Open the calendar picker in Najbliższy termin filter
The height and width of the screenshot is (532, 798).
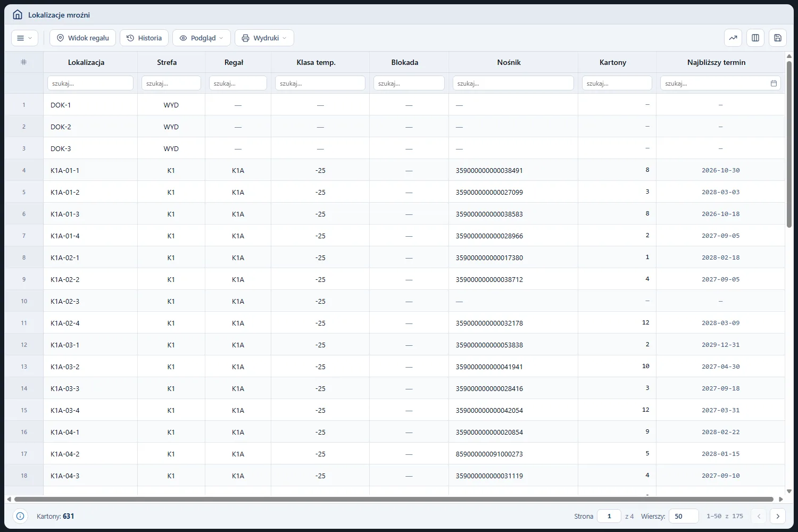774,83
